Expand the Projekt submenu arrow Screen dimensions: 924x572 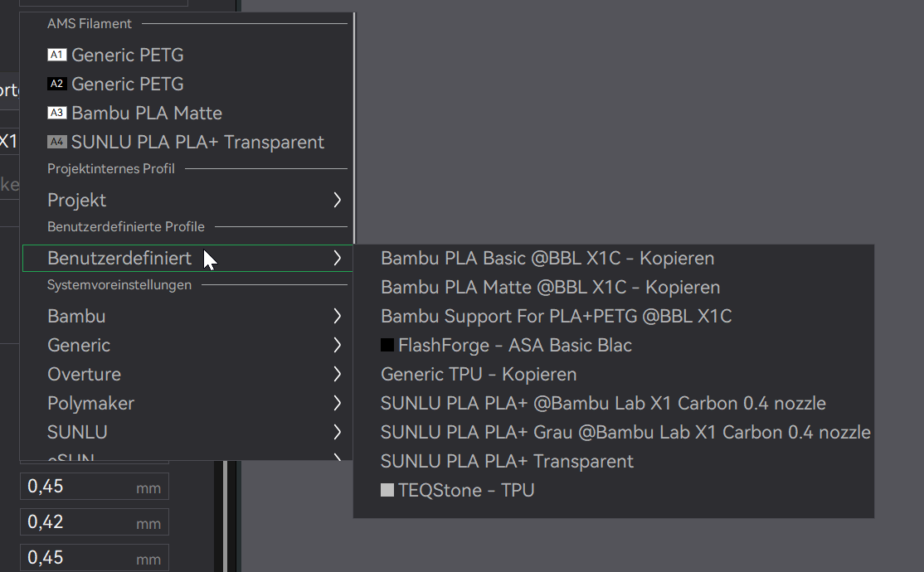(x=337, y=200)
